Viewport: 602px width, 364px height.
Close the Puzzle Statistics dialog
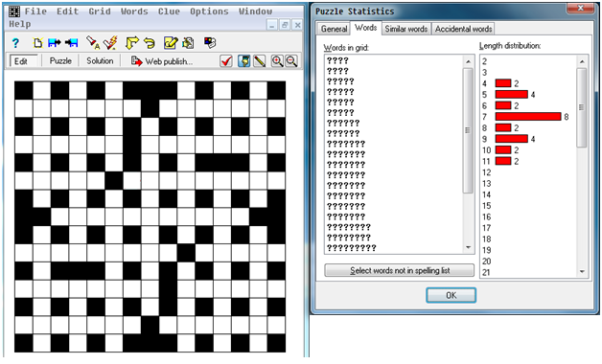(x=580, y=8)
